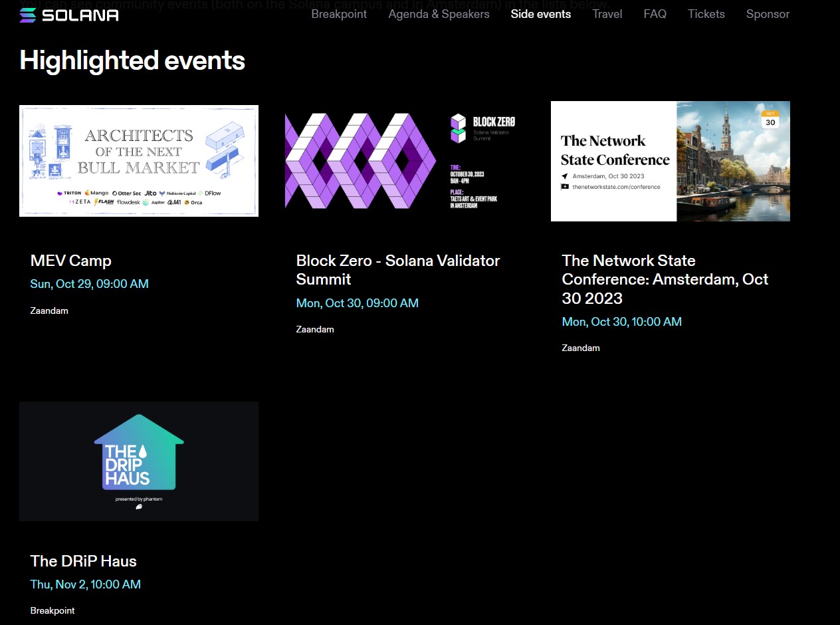
Task: Open the Breakpoint nav item
Action: coord(339,14)
